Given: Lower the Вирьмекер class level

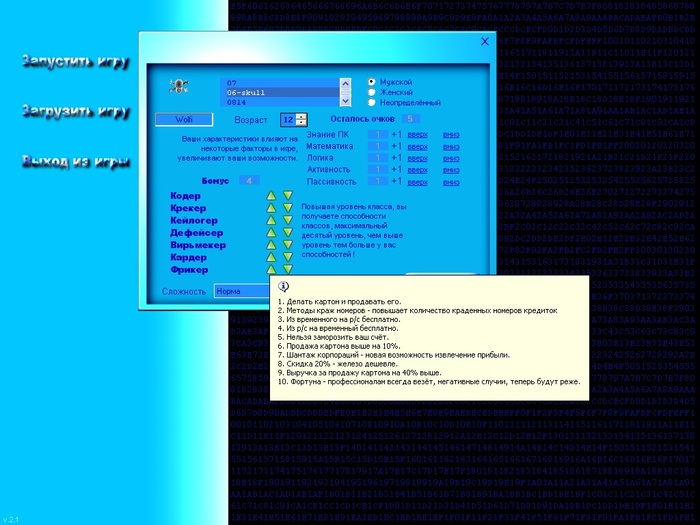Looking at the screenshot, I should [x=287, y=245].
